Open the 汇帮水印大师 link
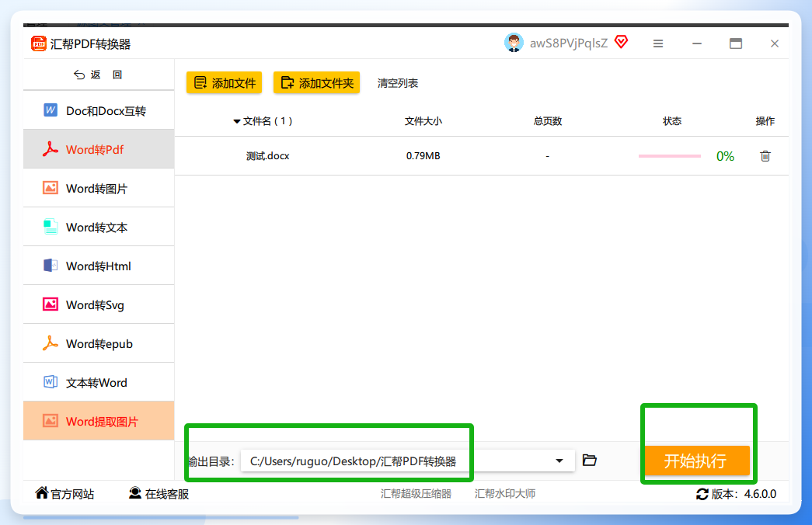Image resolution: width=812 pixels, height=525 pixels. [x=505, y=494]
